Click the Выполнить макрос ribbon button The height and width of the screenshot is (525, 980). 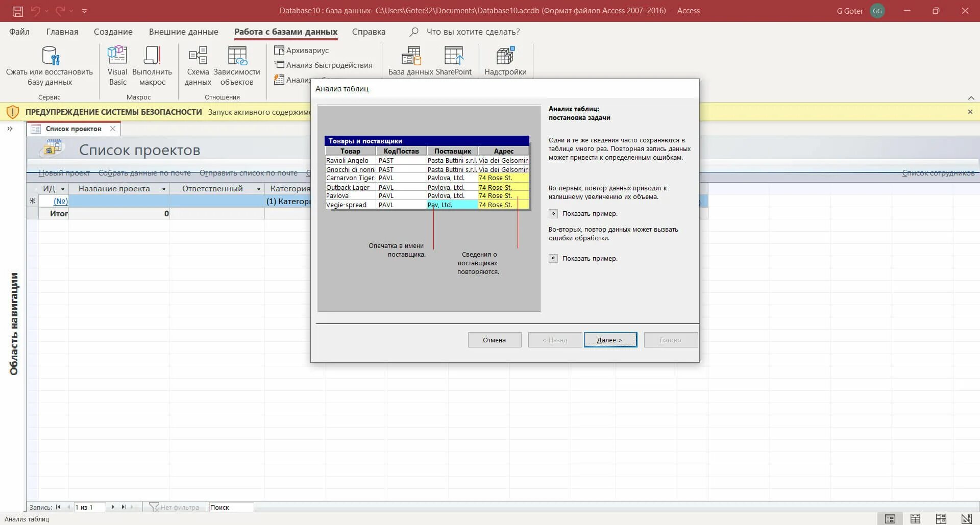152,66
